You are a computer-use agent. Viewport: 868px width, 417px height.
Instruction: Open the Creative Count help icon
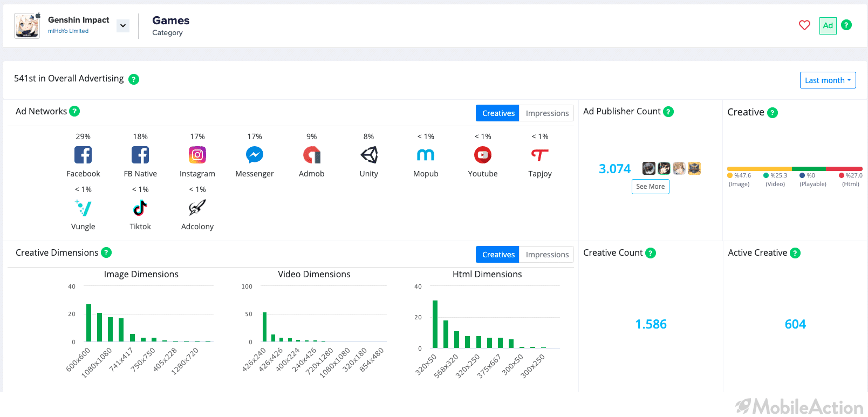(651, 253)
